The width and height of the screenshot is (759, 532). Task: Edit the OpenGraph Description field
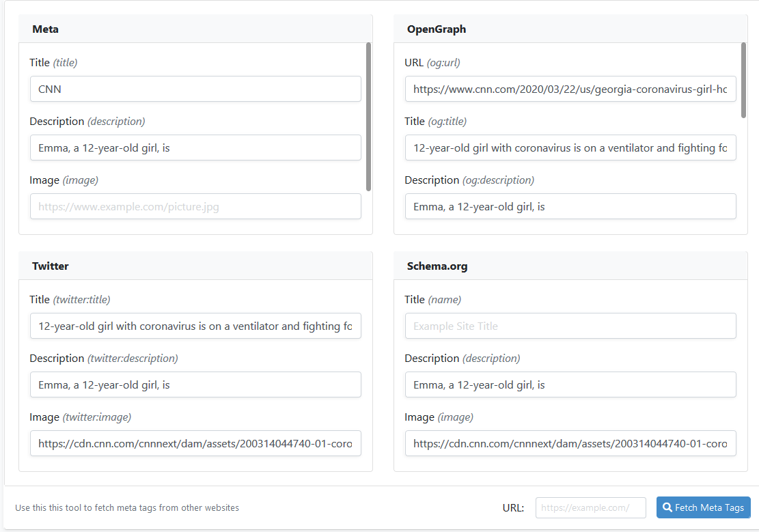pyautogui.click(x=570, y=206)
